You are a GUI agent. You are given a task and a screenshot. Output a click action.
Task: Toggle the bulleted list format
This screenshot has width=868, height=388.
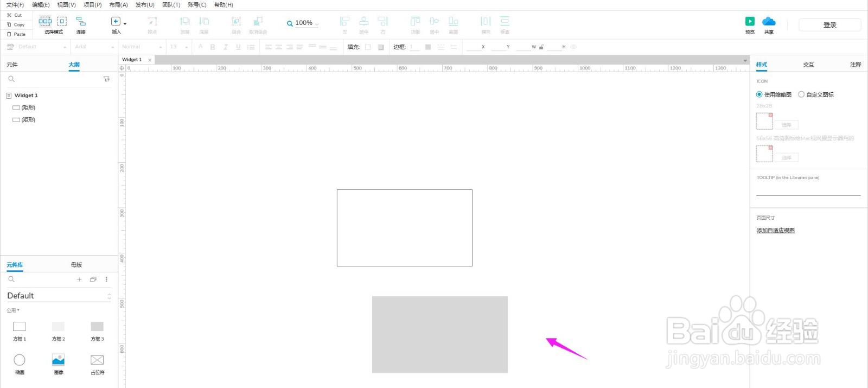[x=251, y=47]
